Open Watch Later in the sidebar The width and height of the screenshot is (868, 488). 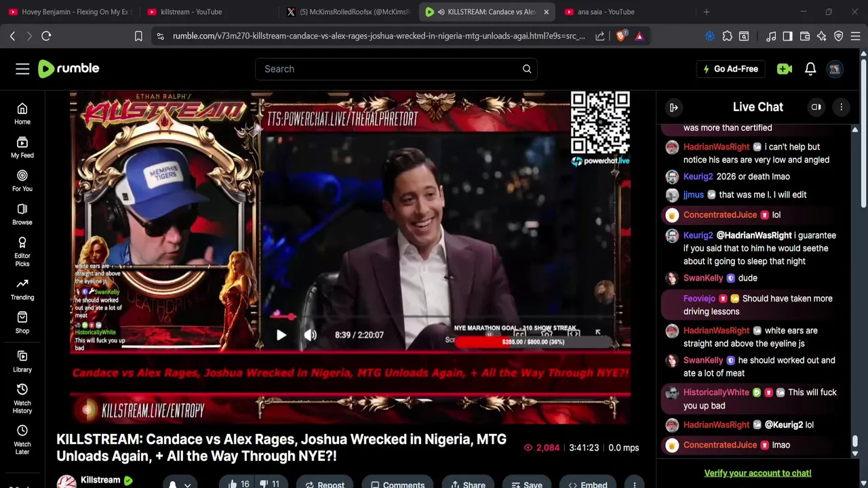pos(22,440)
